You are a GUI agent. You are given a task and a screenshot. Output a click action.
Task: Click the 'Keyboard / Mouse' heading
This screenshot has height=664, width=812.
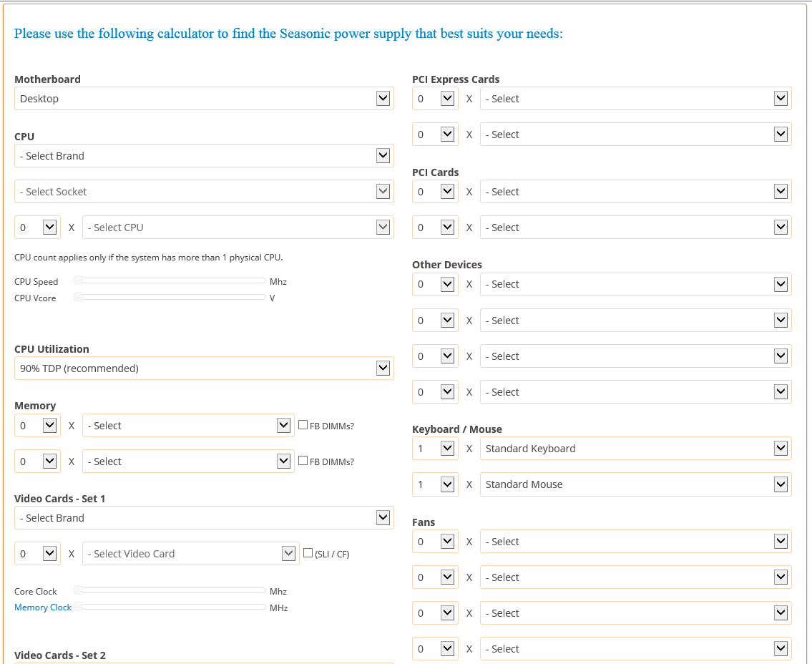tap(456, 429)
